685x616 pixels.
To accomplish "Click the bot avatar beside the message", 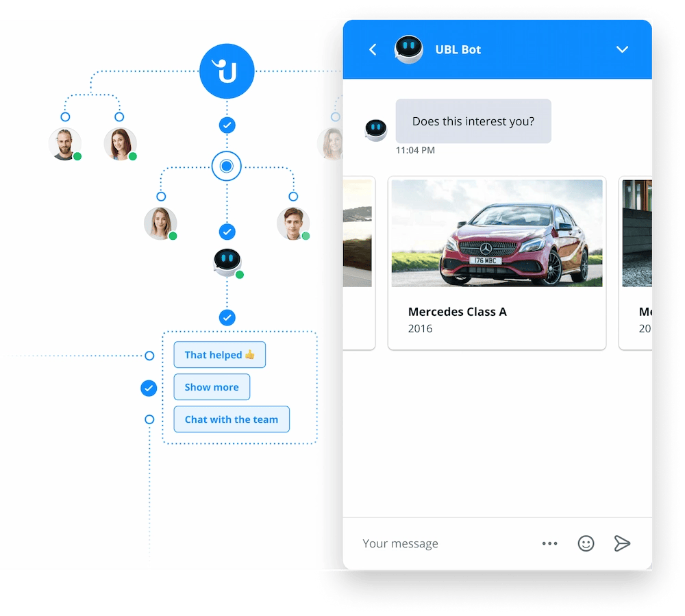I will 375,130.
